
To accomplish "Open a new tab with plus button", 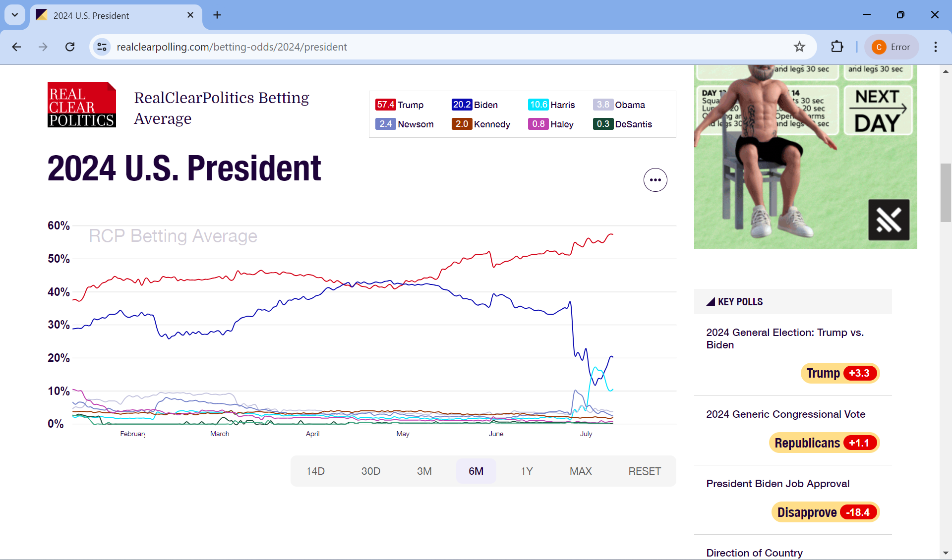I will [217, 15].
